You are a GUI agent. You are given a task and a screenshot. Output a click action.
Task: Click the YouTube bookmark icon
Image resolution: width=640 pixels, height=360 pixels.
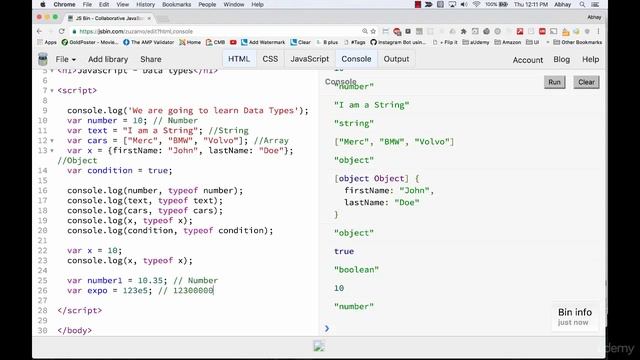pos(233,42)
